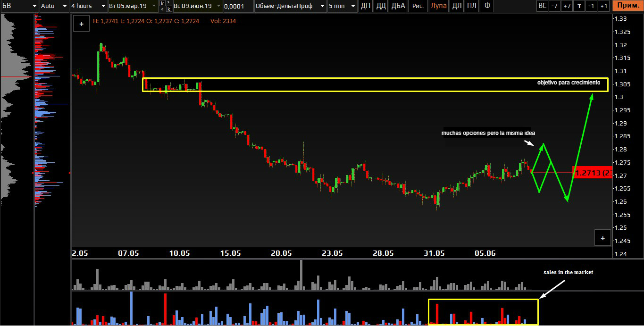Image resolution: width=644 pixels, height=326 pixels.
Task: Click the Ф toolbar button
Action: [x=487, y=6]
